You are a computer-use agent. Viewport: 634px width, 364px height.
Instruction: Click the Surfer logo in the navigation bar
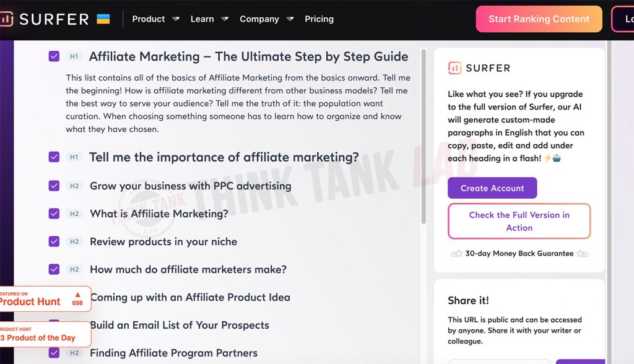pos(43,19)
